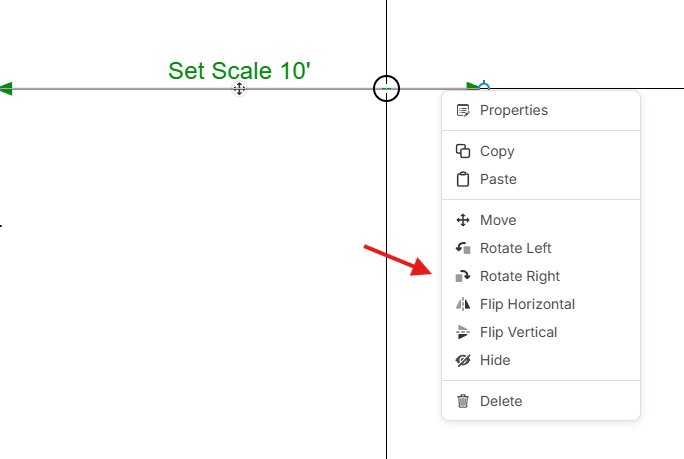Hide the selection using the crossed-eye icon
This screenshot has width=684, height=459.
463,360
